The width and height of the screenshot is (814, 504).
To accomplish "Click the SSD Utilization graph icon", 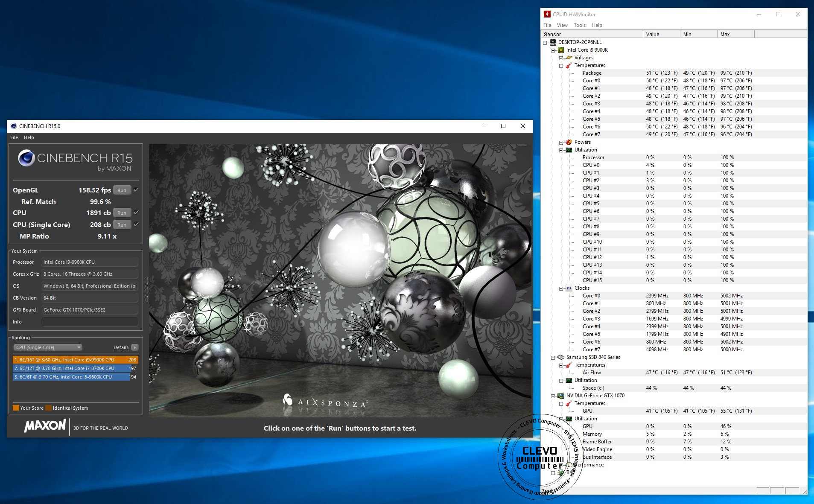I will point(569,380).
